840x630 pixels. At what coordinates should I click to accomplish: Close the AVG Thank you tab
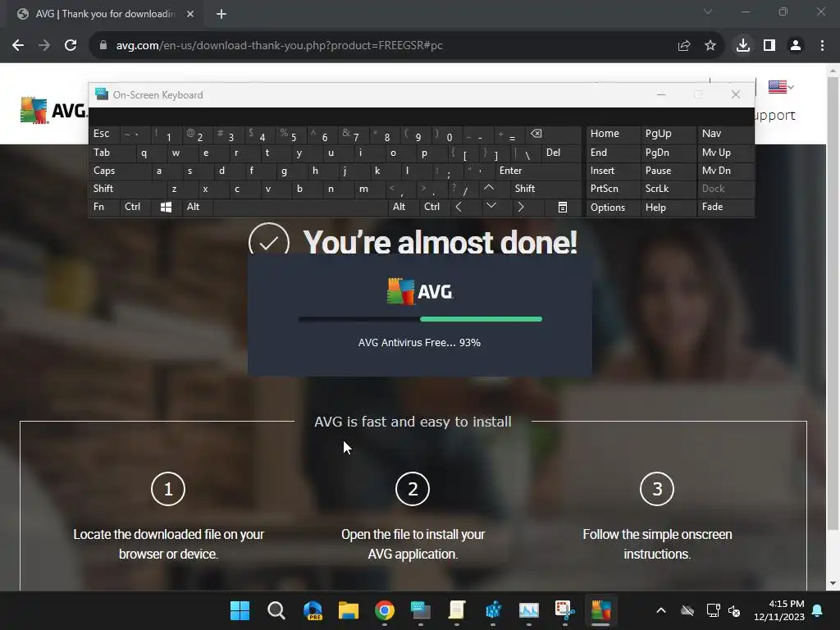click(190, 14)
